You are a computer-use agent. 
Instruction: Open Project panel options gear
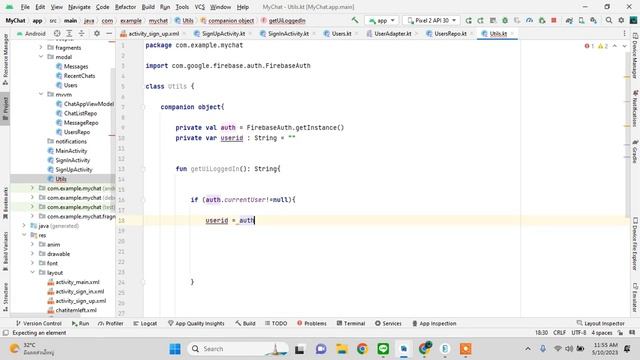pyautogui.click(x=97, y=33)
